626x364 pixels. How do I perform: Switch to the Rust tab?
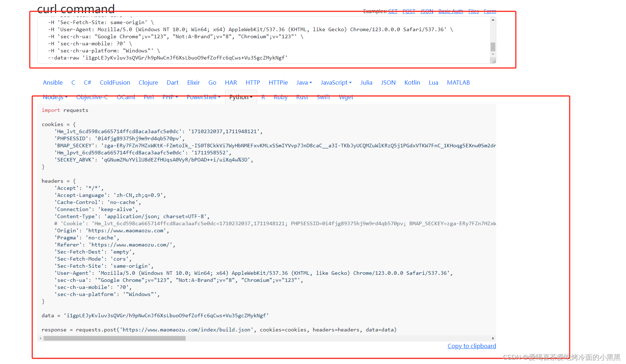(302, 97)
